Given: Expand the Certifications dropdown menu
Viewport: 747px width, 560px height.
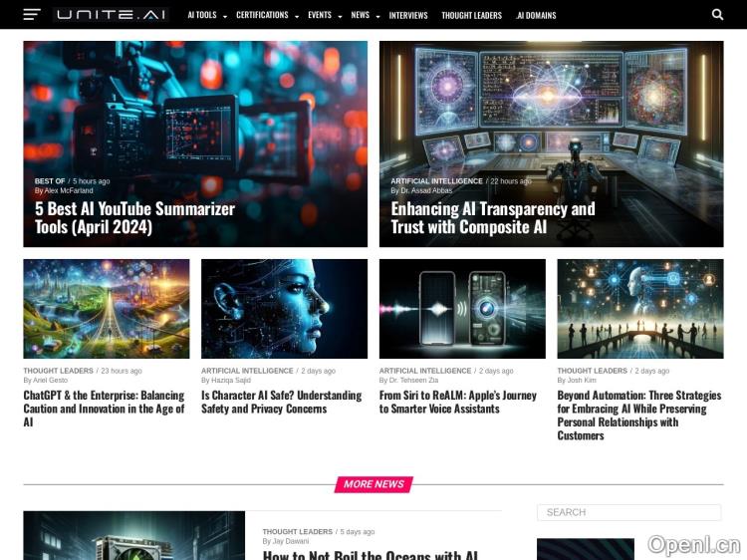Looking at the screenshot, I should (266, 16).
